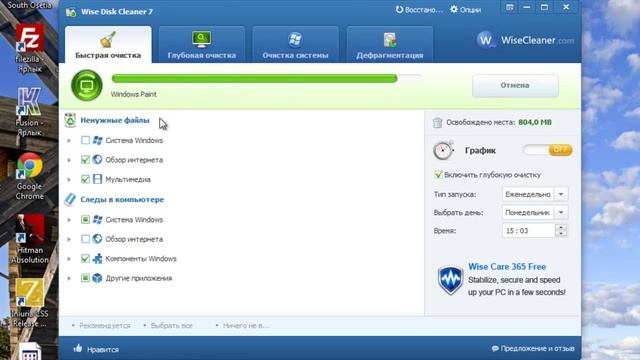The image size is (640, 360).
Task: Click the Освобождено места 804,0 MB value
Action: tap(535, 122)
